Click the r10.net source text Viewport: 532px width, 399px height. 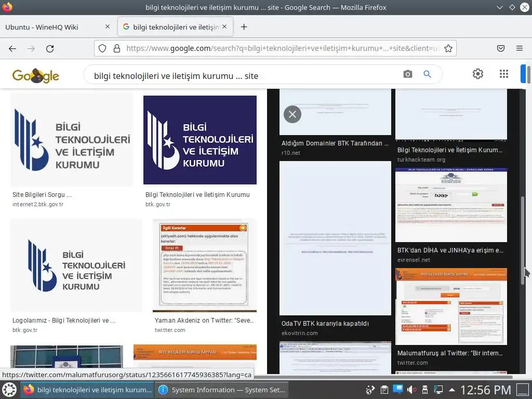(x=291, y=153)
